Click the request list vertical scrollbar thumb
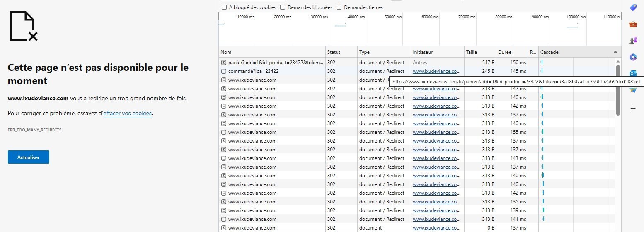Screen dimensions: 644x232 618,90
